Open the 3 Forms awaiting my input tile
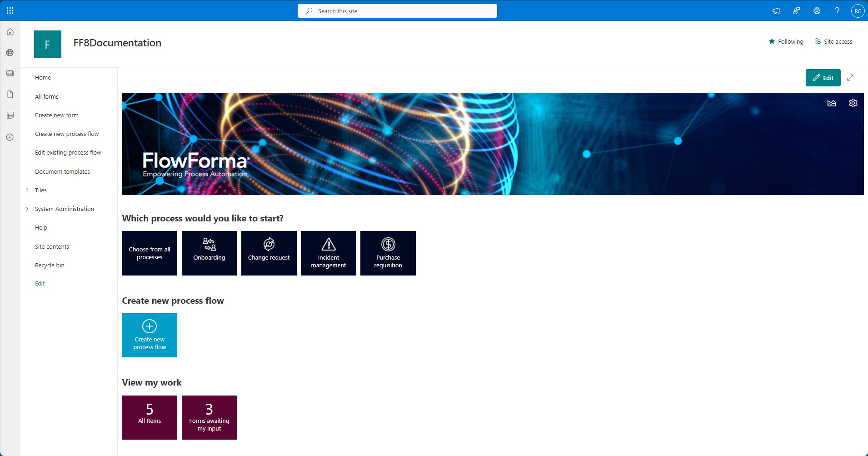 pos(209,417)
